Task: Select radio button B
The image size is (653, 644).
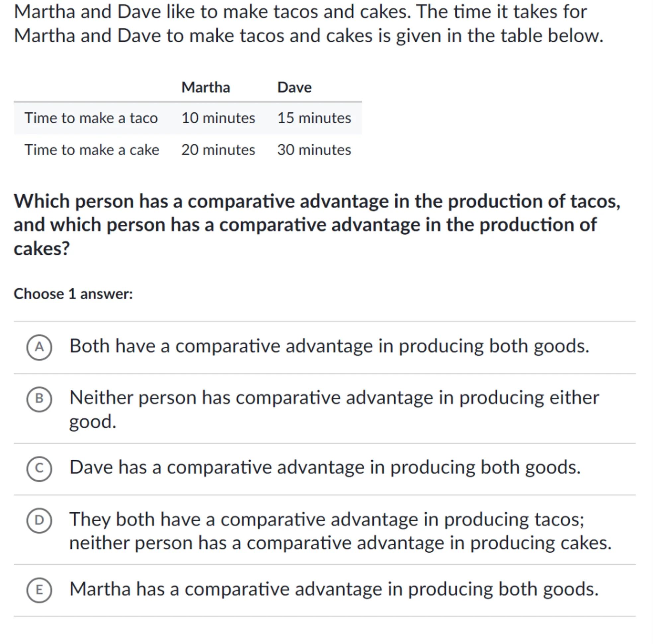Action: [x=39, y=399]
